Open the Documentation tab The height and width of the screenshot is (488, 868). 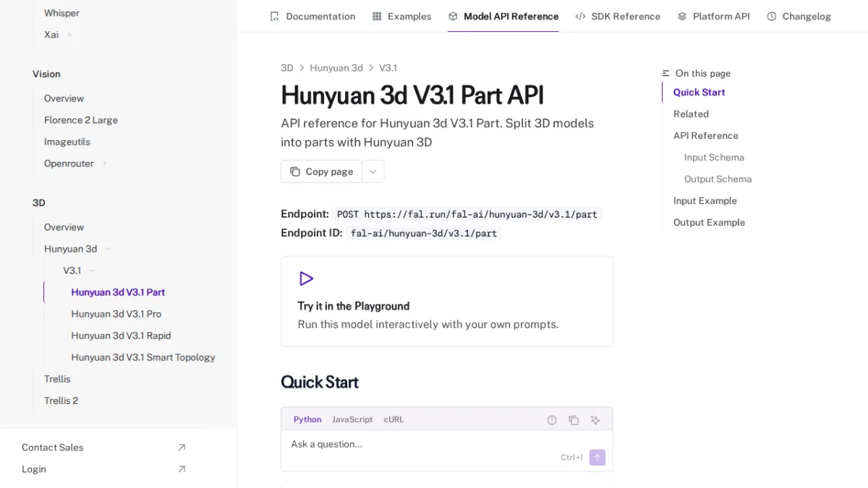pos(312,16)
